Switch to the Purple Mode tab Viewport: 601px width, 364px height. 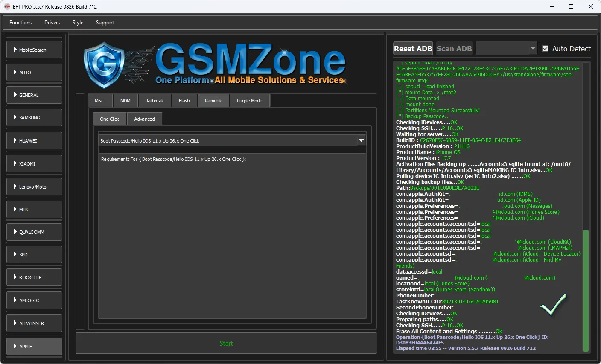[250, 101]
